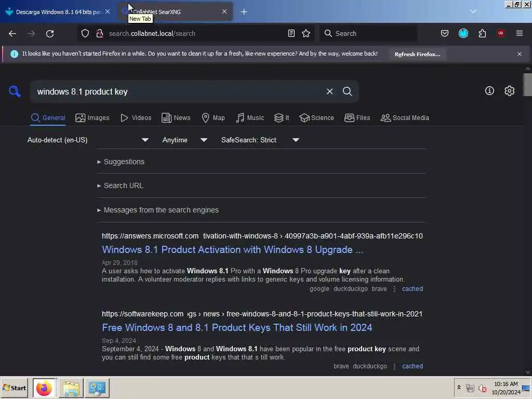Image resolution: width=532 pixels, height=399 pixels.
Task: Switch to the Descarga Windows 8.1 tab
Action: tap(58, 12)
